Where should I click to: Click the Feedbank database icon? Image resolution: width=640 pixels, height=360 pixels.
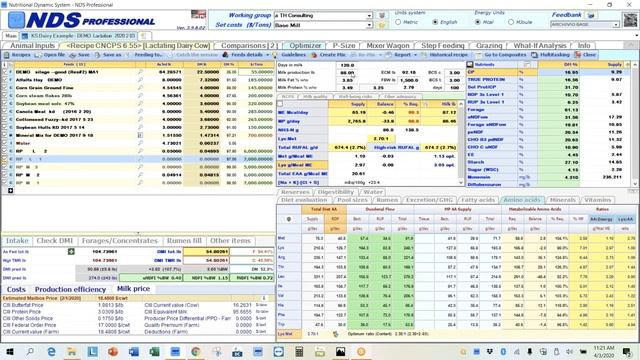[x=591, y=15]
